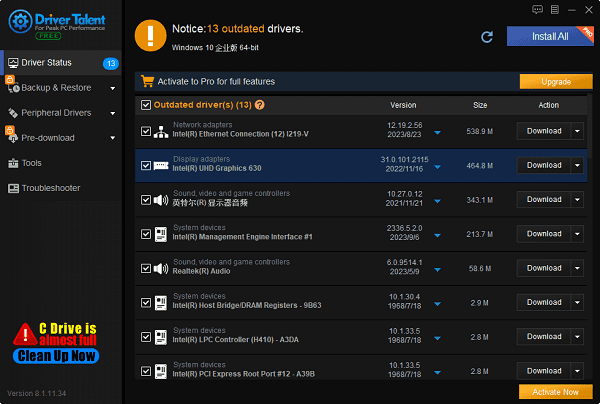The height and width of the screenshot is (404, 600).
Task: Click the Management Engine Interface device icon
Action: pyautogui.click(x=161, y=234)
